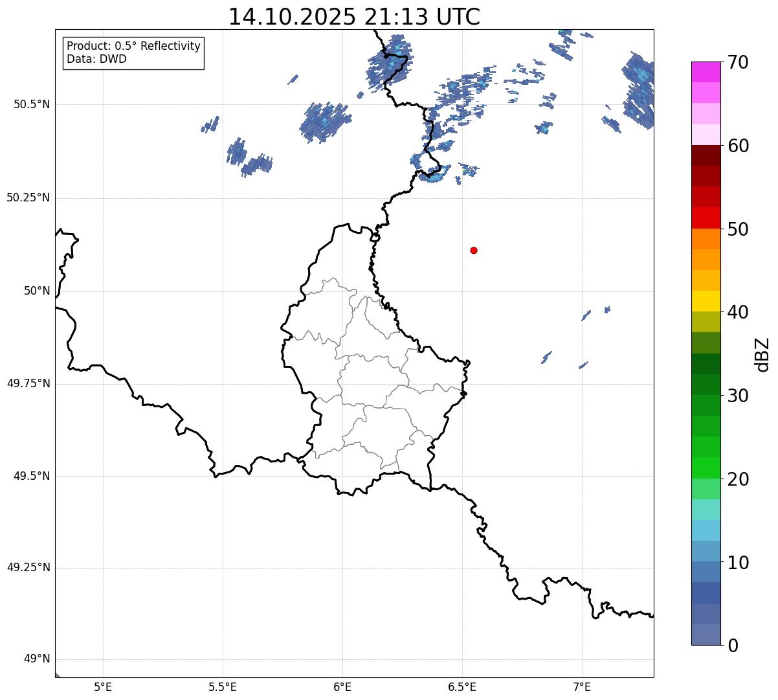
Task: Click the colorbar tick label 40
Action: click(738, 312)
